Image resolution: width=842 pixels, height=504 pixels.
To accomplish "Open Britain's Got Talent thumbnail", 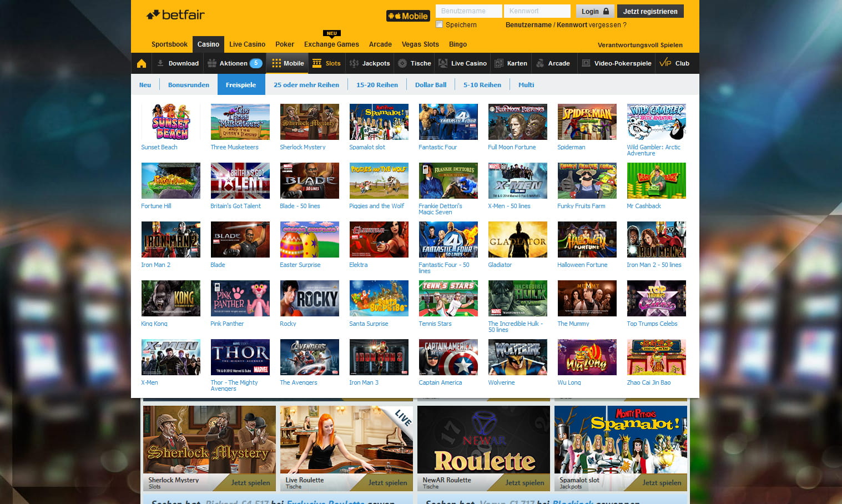I will [x=240, y=180].
